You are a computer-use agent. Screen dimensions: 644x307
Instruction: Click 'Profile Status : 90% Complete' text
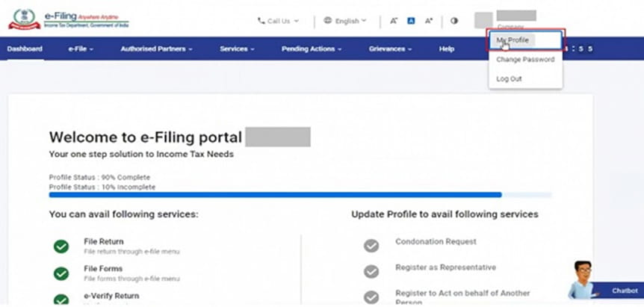point(99,178)
